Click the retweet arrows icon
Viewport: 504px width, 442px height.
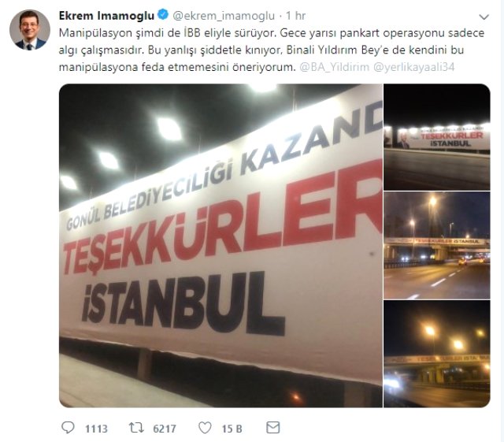point(136,428)
